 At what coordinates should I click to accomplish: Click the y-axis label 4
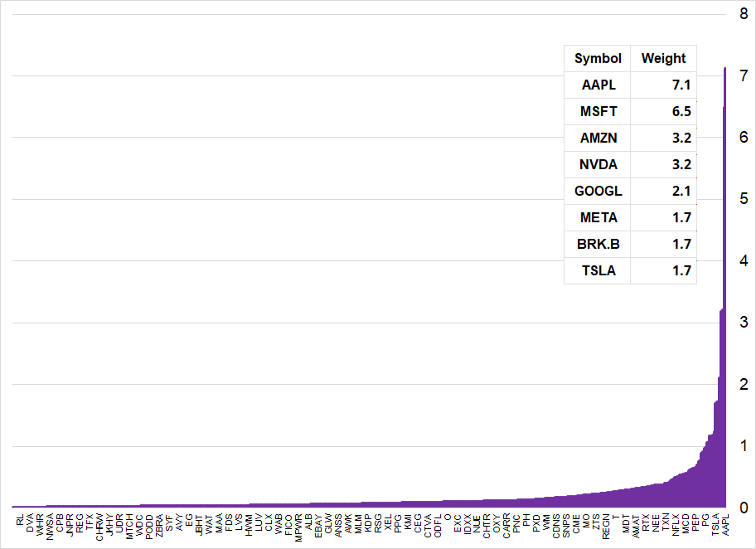744,261
